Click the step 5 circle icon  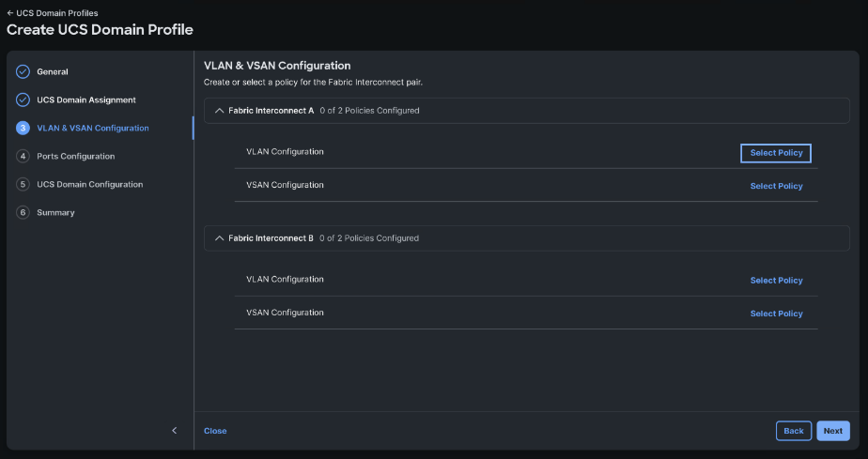(x=23, y=185)
